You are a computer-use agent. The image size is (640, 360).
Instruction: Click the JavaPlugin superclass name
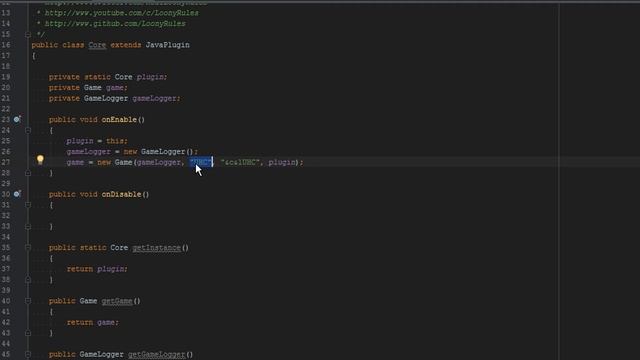(x=167, y=45)
